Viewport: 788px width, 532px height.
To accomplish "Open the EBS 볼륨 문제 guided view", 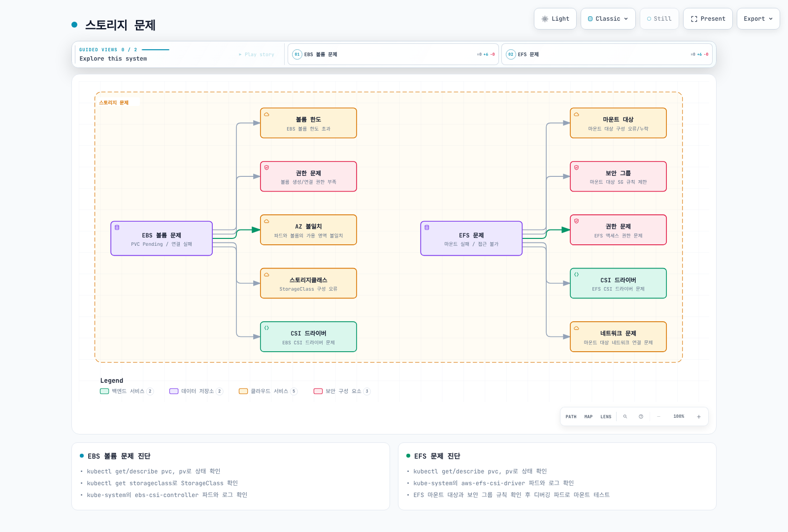I will pos(393,54).
